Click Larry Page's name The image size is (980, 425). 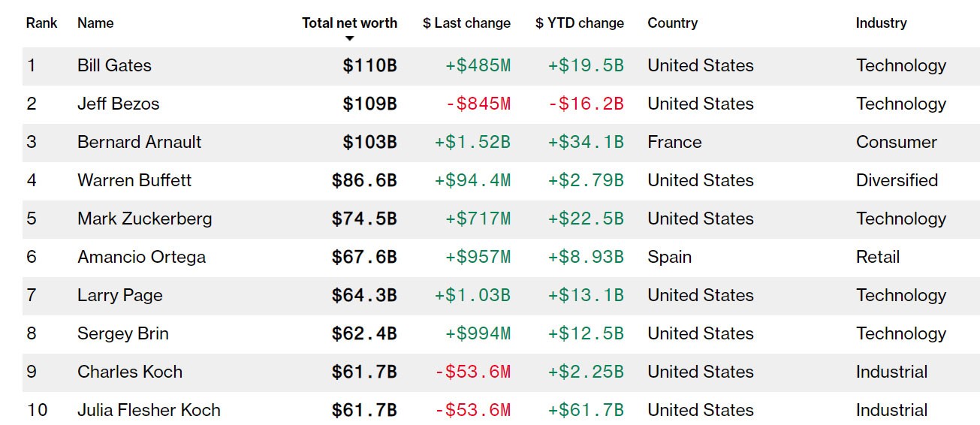click(119, 296)
